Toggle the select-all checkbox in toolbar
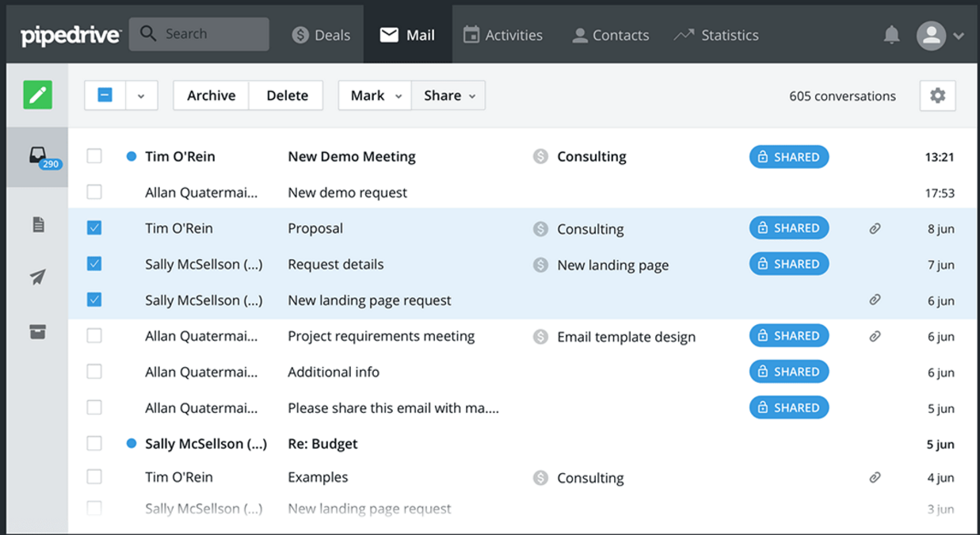This screenshot has width=980, height=535. (x=105, y=95)
